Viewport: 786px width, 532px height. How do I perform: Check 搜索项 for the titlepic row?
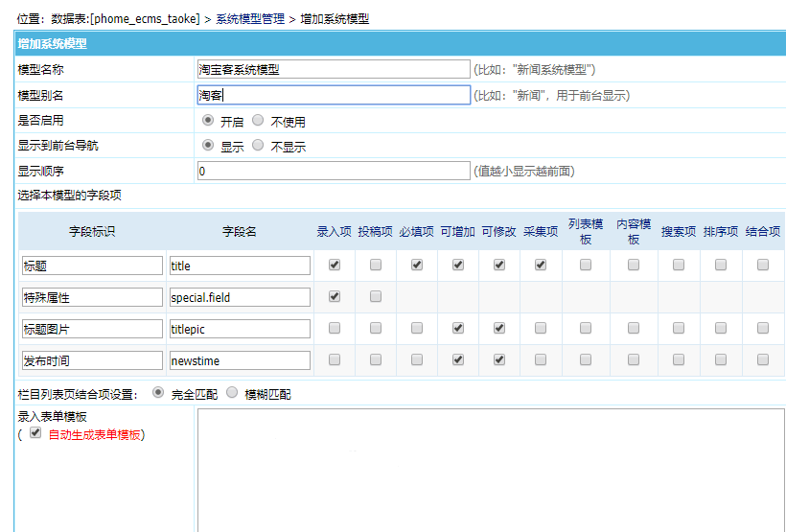tap(679, 328)
